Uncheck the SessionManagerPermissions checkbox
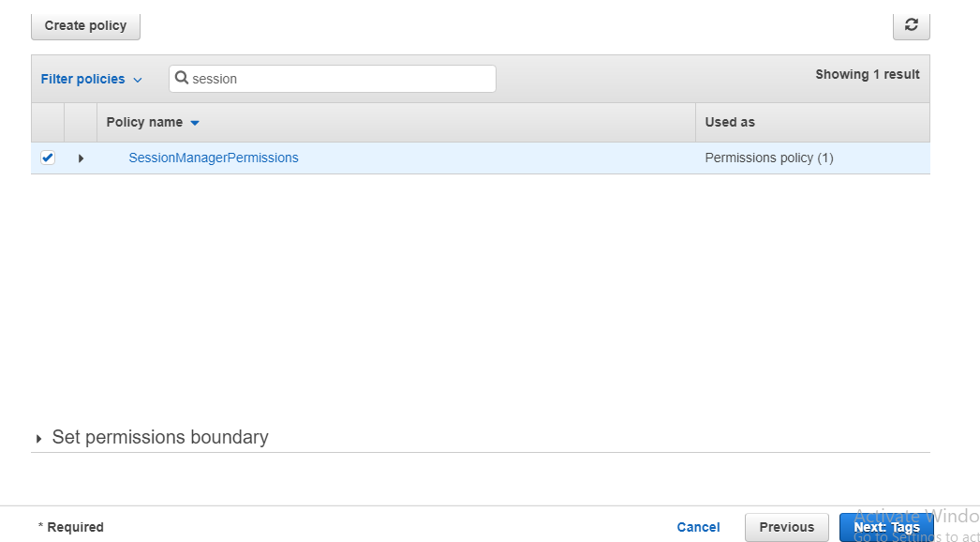Screen dimensions: 980x542 48,158
